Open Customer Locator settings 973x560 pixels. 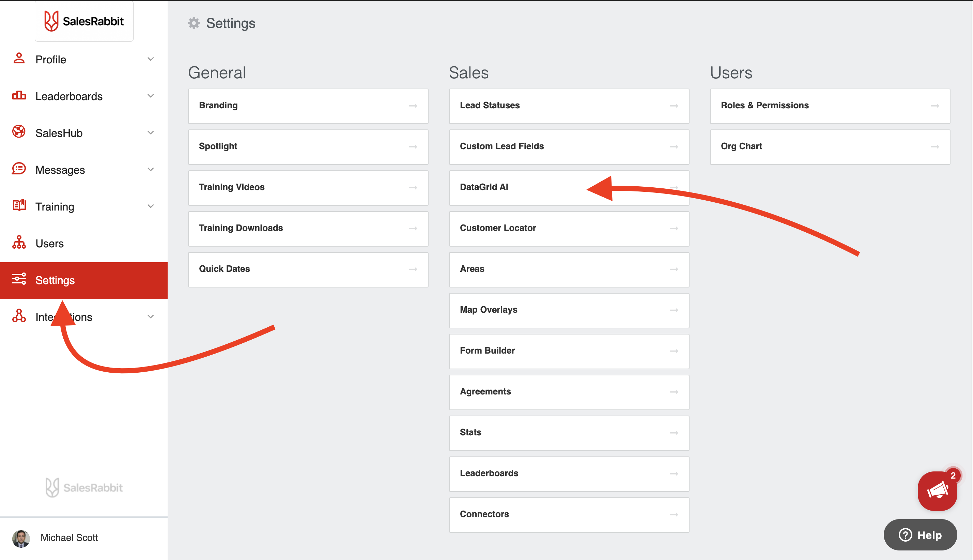(569, 229)
